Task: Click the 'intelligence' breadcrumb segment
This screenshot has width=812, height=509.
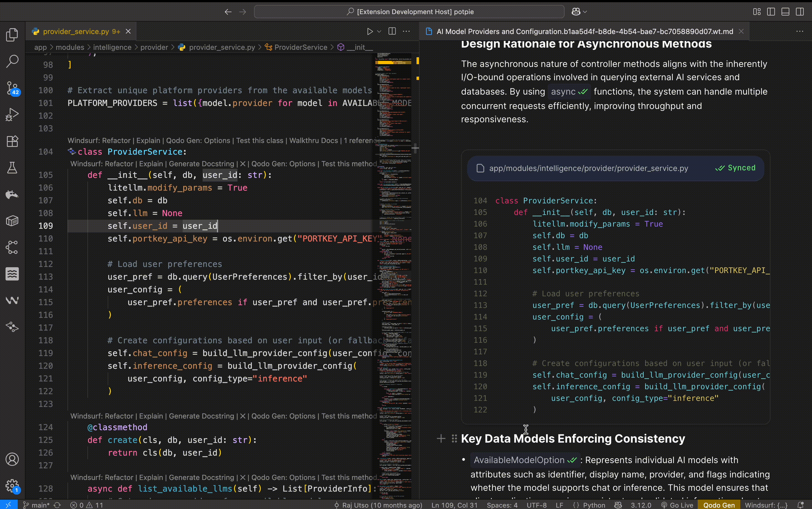Action: (112, 47)
